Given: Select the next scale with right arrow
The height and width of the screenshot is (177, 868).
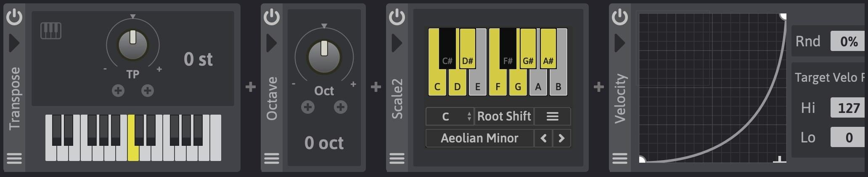Looking at the screenshot, I should pyautogui.click(x=561, y=138).
